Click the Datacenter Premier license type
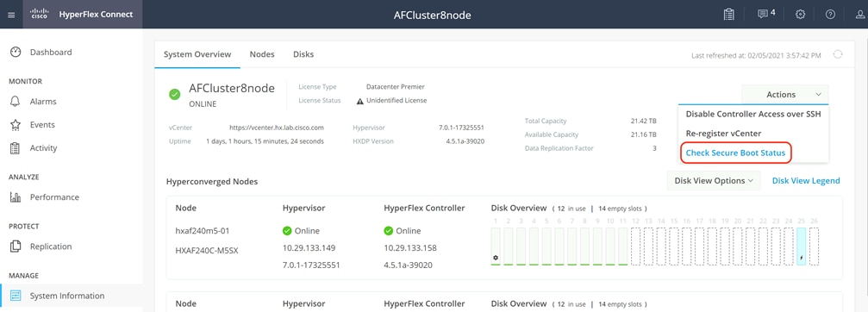Image resolution: width=868 pixels, height=312 pixels. point(396,87)
